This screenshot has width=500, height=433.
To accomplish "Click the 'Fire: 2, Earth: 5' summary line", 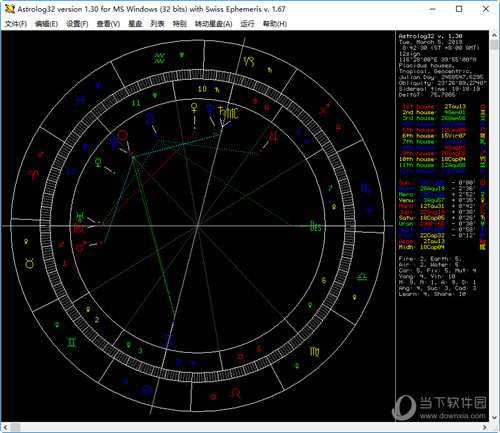I will (430, 259).
